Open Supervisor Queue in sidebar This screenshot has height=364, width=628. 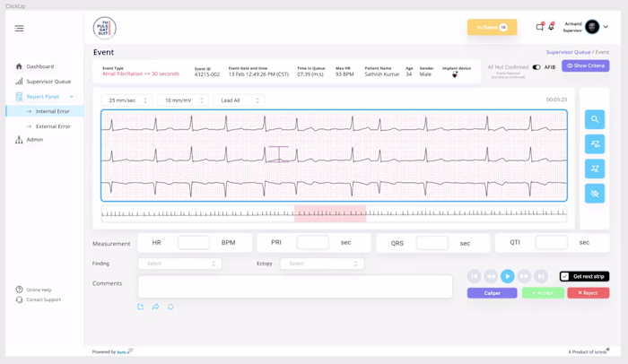pos(48,82)
